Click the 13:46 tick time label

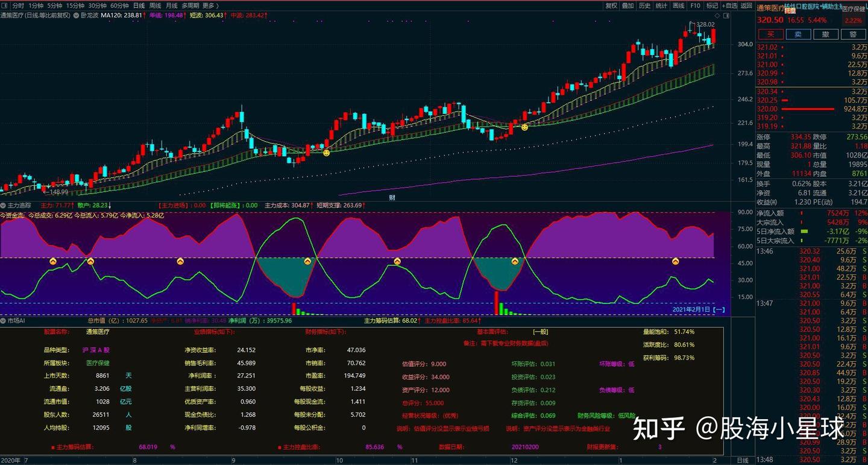click(x=766, y=251)
